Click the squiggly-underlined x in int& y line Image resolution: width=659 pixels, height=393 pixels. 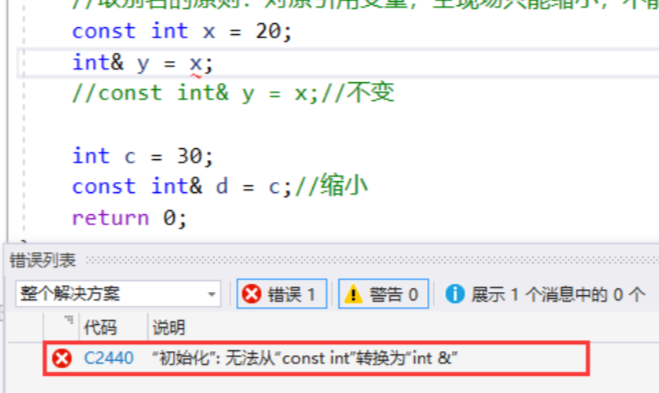point(195,64)
